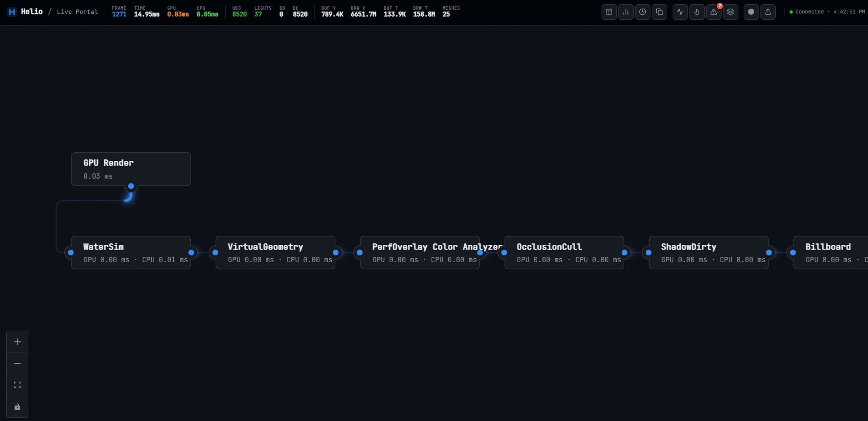The image size is (868, 421).
Task: Select the PerfOverlay Color Analyzer node
Action: point(420,253)
